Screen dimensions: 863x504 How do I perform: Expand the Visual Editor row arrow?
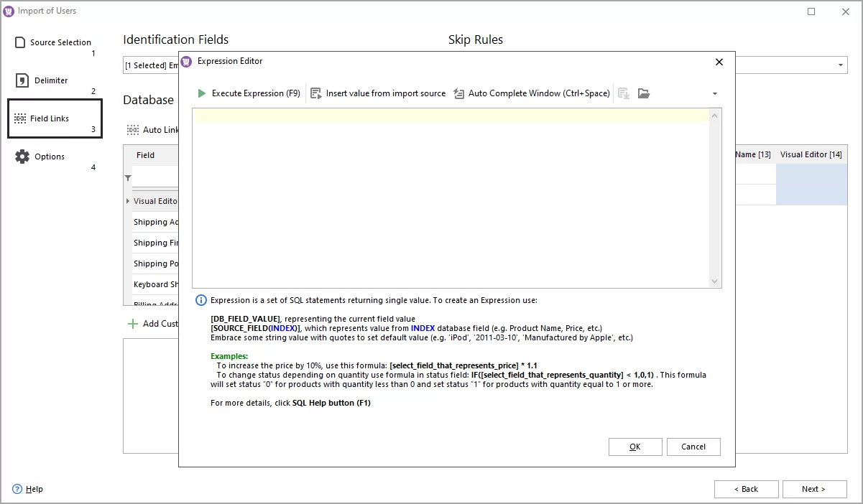[x=128, y=201]
